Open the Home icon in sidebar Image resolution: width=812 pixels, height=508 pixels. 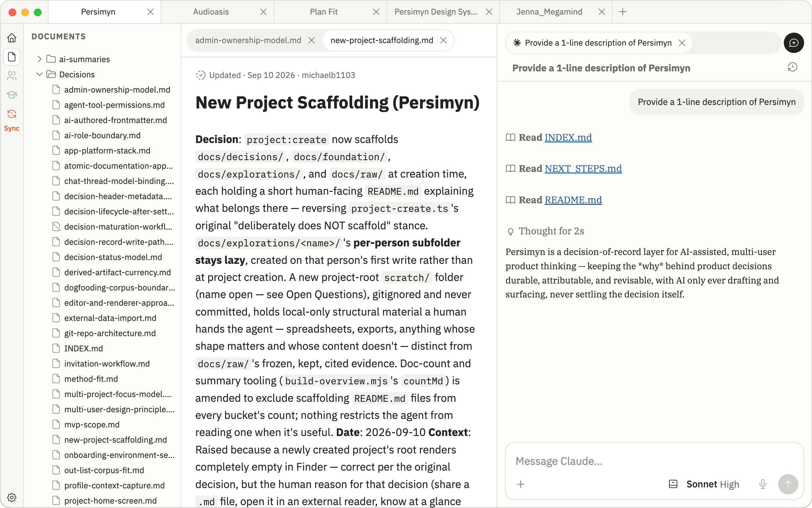[12, 38]
